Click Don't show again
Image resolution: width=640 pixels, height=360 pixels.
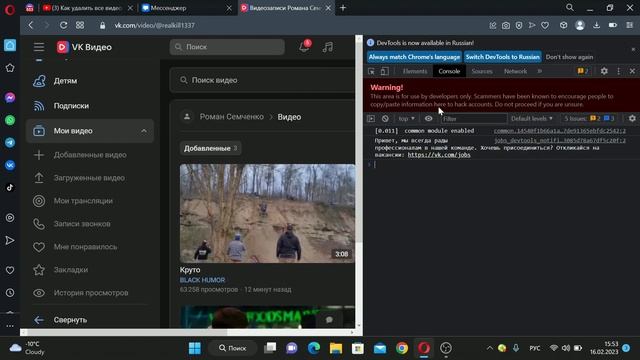tap(569, 57)
